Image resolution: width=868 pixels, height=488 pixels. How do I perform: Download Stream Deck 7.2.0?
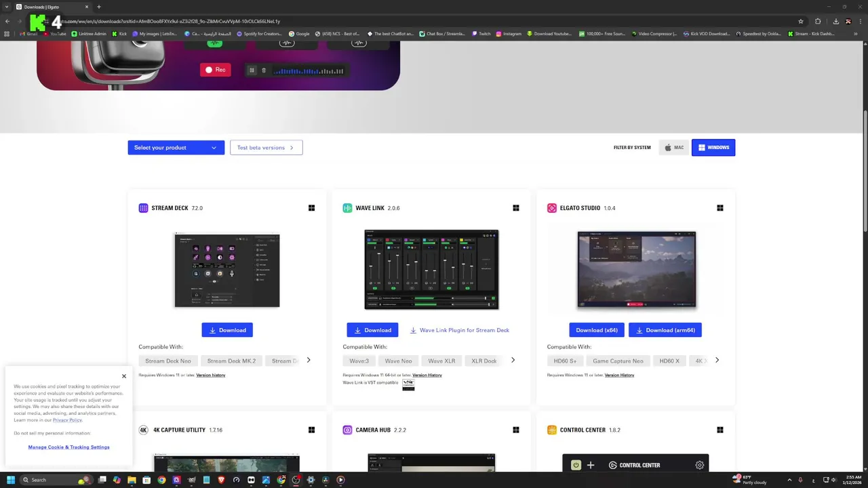tap(227, 330)
